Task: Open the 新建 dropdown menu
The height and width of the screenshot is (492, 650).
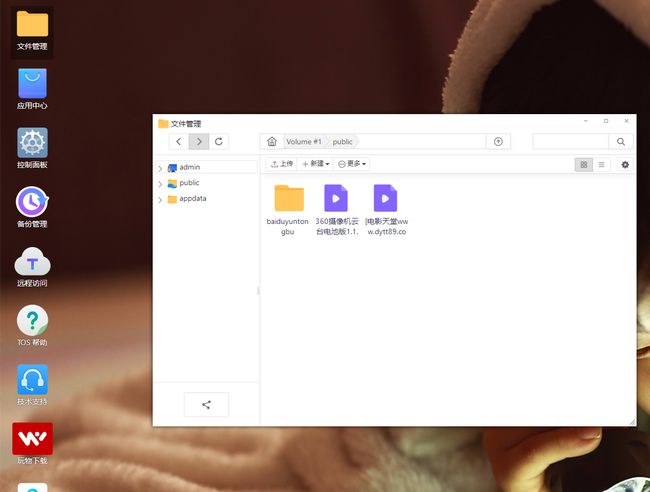Action: pos(315,164)
